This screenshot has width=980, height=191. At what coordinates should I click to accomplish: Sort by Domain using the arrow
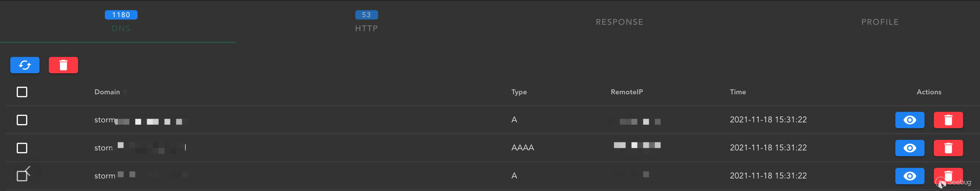[126, 92]
